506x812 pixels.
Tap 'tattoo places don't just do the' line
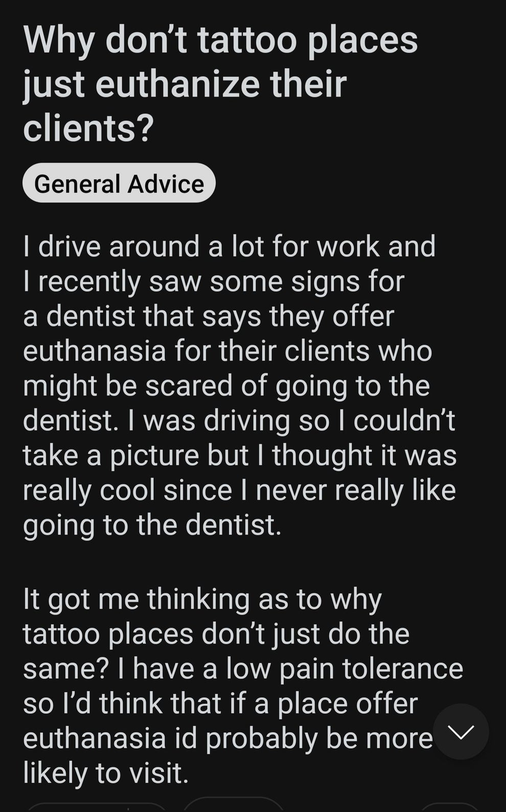click(216, 634)
